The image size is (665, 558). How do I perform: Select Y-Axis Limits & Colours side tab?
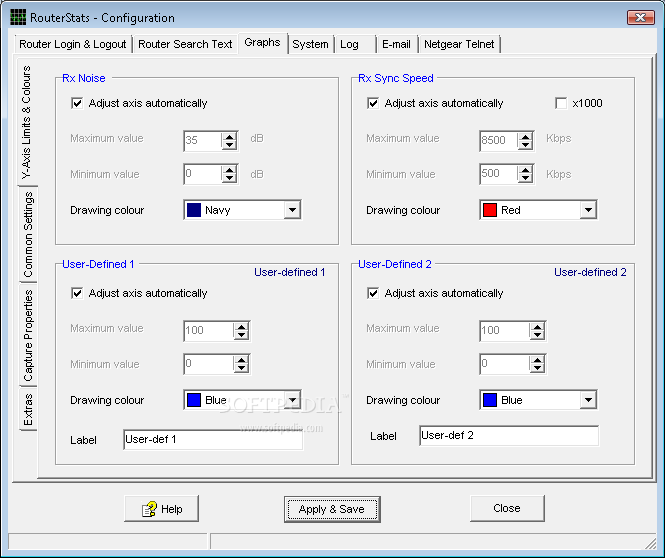(27, 122)
